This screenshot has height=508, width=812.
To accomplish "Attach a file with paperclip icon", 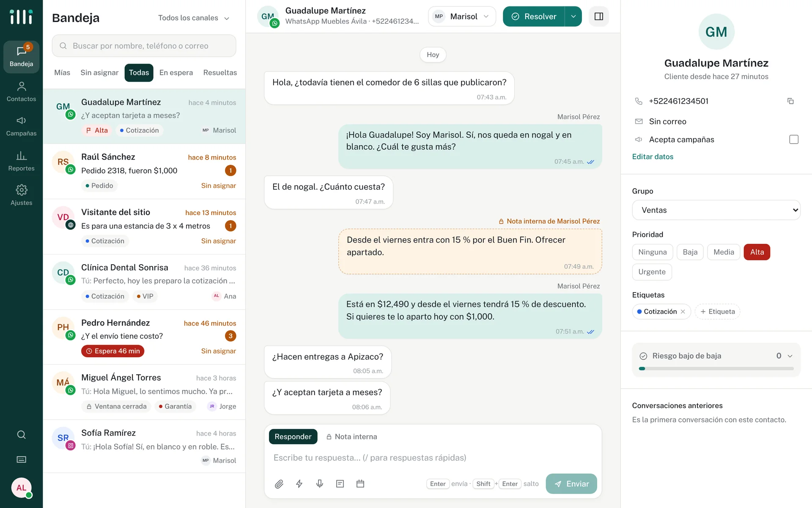I will tap(279, 484).
